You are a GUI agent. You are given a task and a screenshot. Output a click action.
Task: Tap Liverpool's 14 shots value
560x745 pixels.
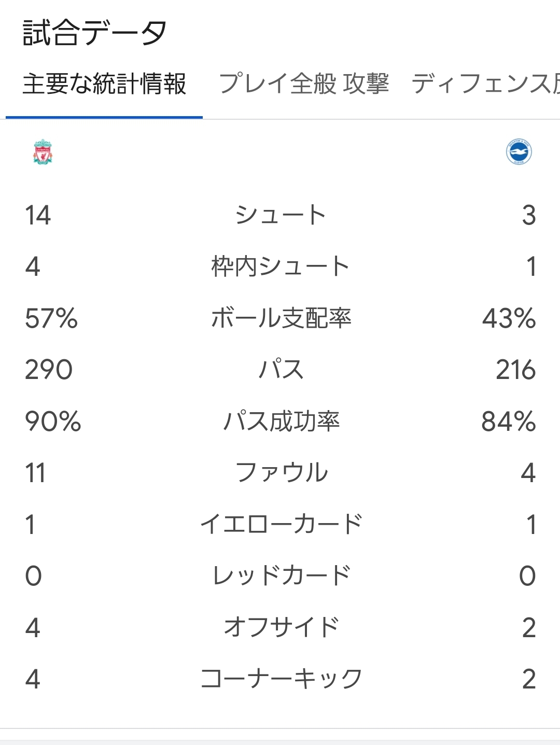[38, 215]
